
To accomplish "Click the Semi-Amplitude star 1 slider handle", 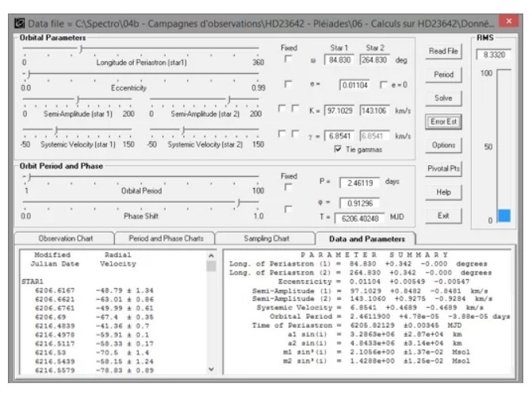I will coord(78,99).
